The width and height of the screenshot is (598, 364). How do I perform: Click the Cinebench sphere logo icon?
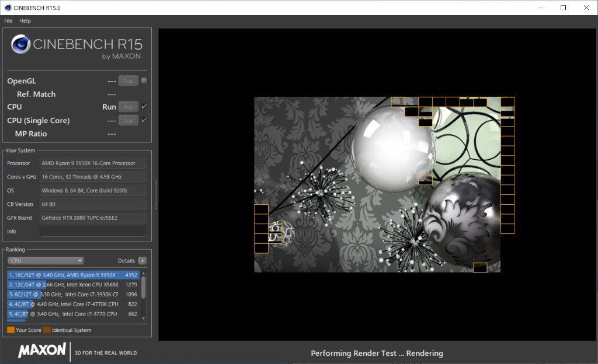pos(21,44)
